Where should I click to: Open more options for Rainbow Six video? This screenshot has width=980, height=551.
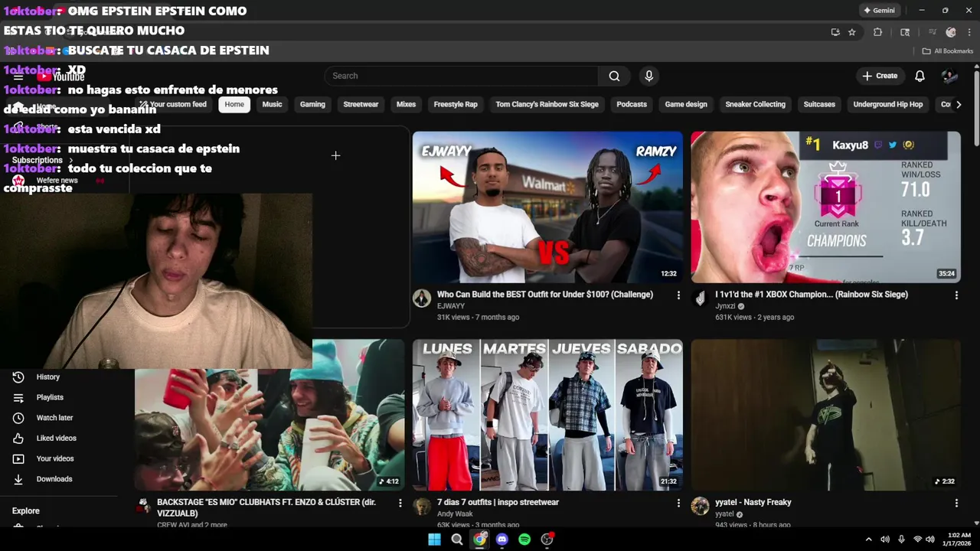[x=956, y=295]
